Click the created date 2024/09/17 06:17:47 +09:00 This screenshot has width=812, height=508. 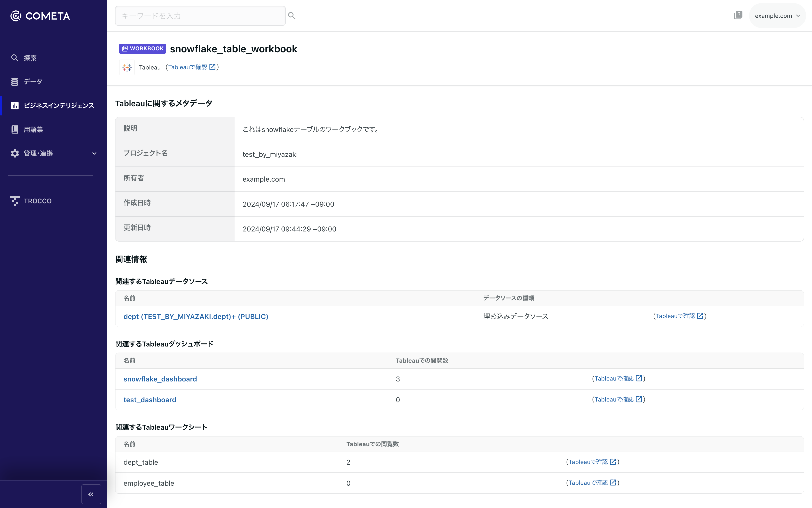288,204
